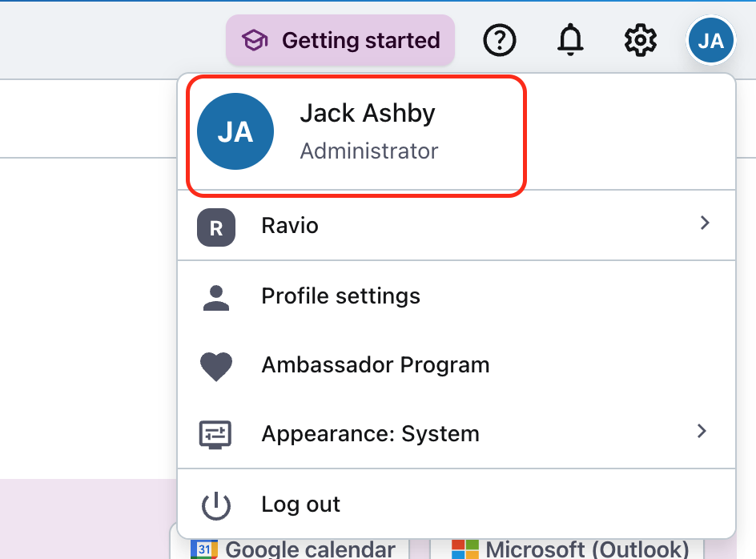This screenshot has height=559, width=756.
Task: Open the settings gear icon
Action: click(x=641, y=40)
